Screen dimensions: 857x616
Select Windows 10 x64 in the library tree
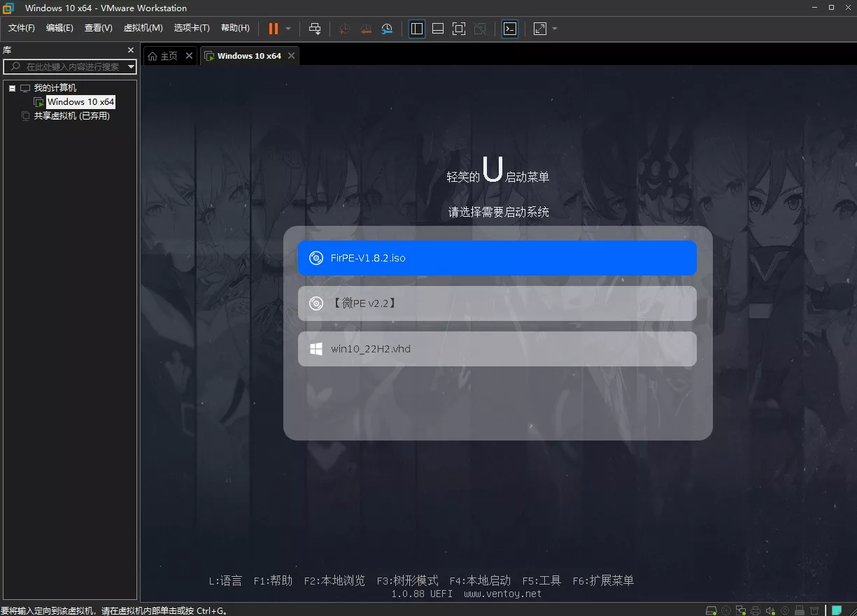tap(80, 102)
